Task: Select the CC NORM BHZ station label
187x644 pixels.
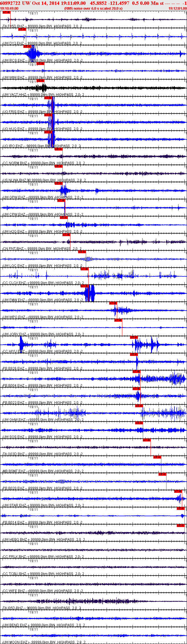Action: [x=44, y=163]
